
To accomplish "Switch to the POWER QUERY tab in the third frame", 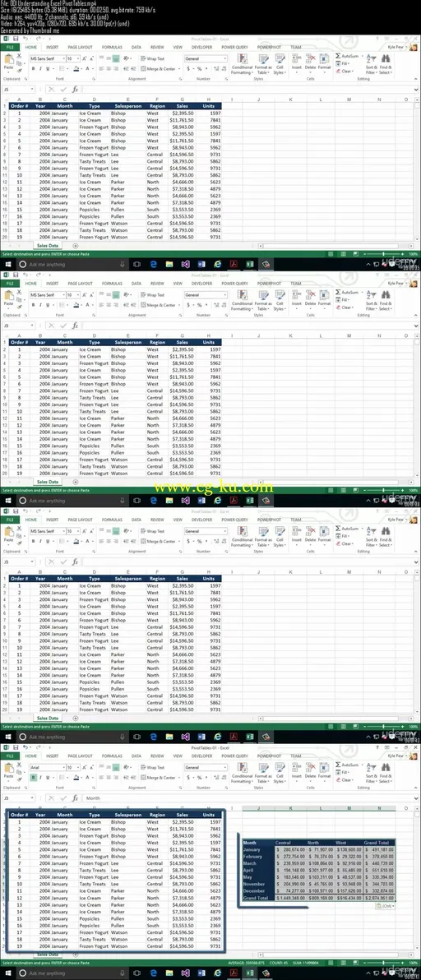I will [235, 520].
